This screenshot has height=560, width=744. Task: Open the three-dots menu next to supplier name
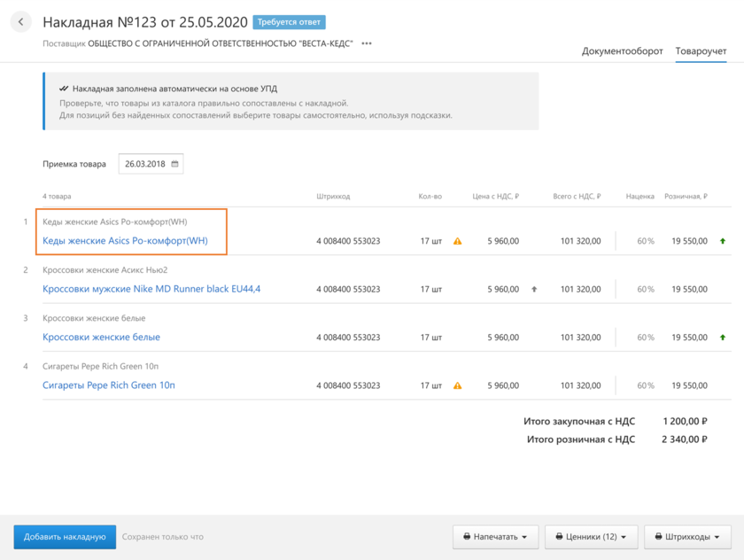pos(367,43)
